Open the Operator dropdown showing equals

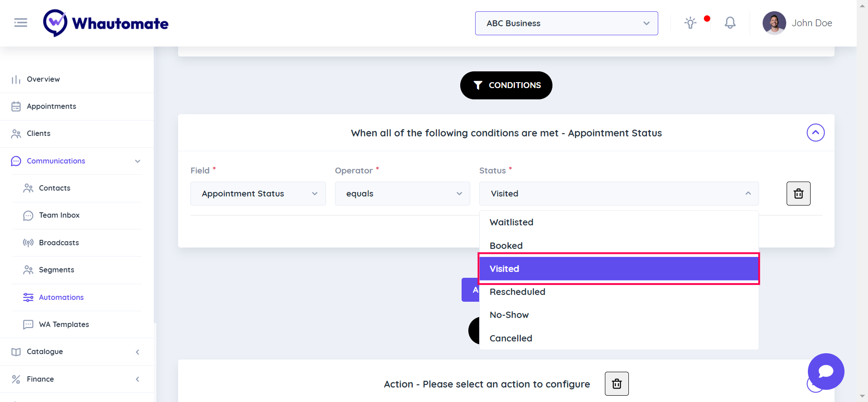point(402,194)
